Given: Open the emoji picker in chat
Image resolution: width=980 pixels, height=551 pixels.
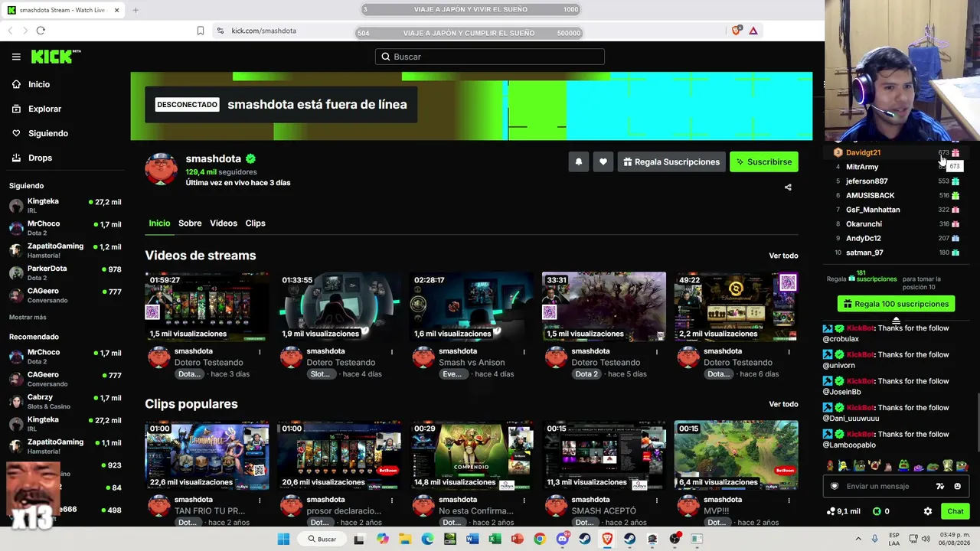Looking at the screenshot, I should [x=957, y=486].
